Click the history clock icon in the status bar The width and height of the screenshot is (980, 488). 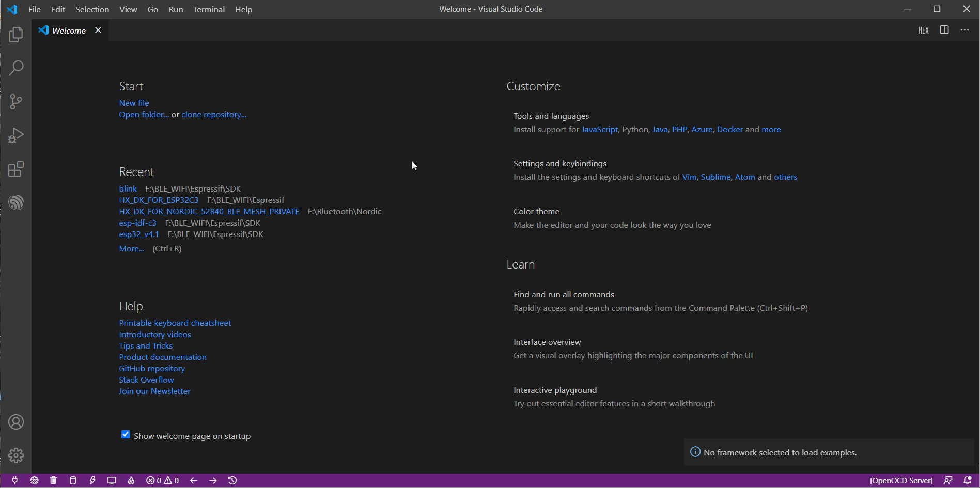pyautogui.click(x=232, y=480)
